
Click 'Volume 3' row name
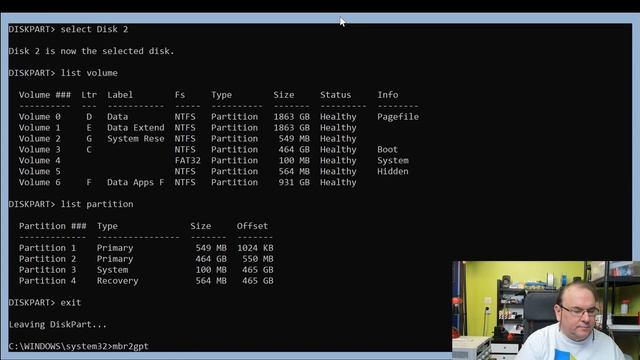(40, 149)
